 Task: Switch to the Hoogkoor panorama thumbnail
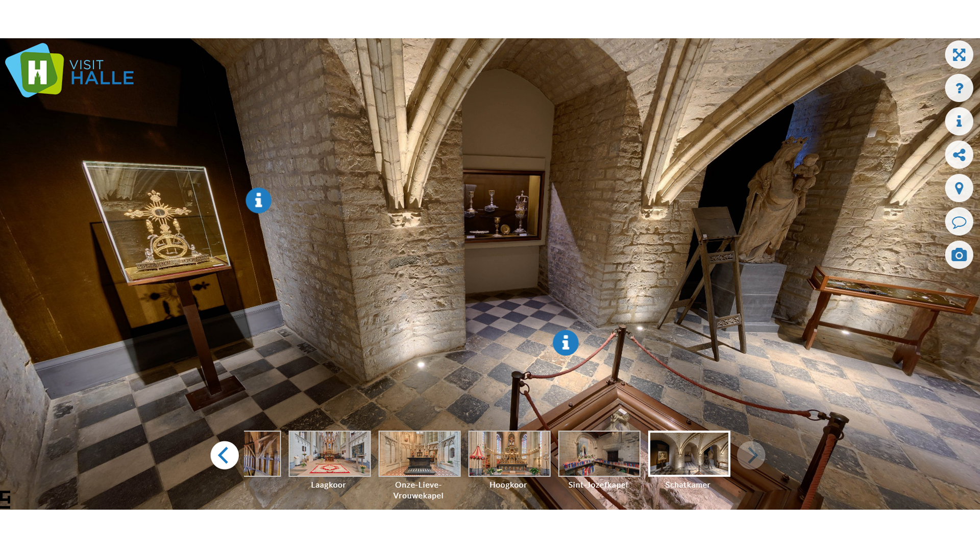(x=509, y=454)
